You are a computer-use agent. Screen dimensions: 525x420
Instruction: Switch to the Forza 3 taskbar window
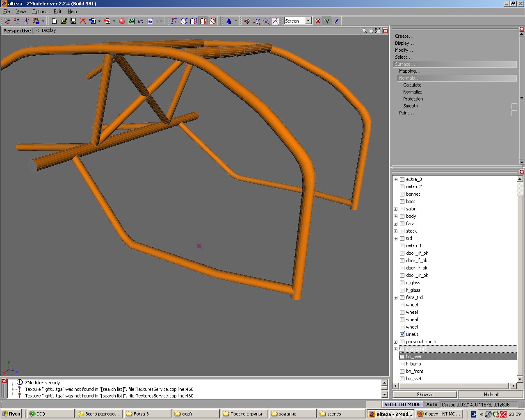coord(147,414)
